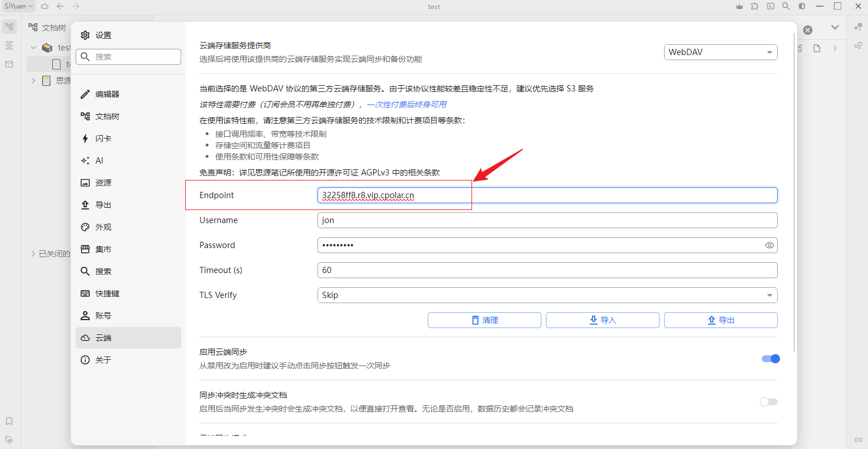Screen dimensions: 868x449
Task: Open the AI settings category
Action: pyautogui.click(x=128, y=161)
